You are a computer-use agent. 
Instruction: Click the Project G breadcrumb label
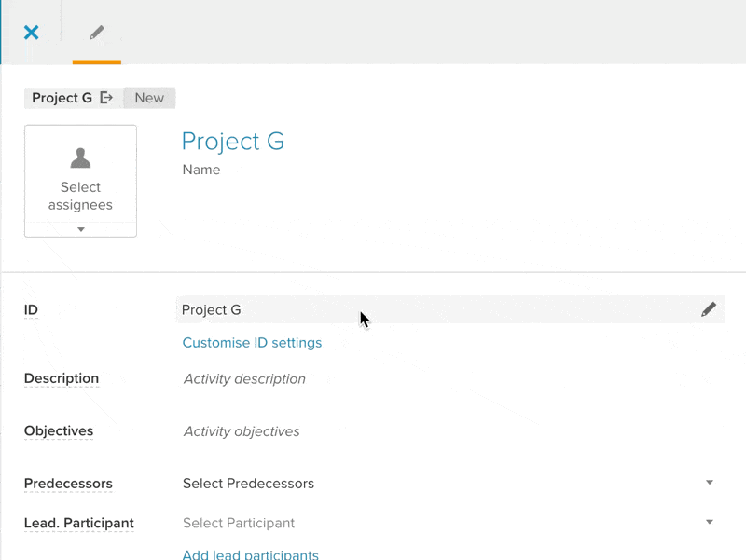[x=62, y=98]
